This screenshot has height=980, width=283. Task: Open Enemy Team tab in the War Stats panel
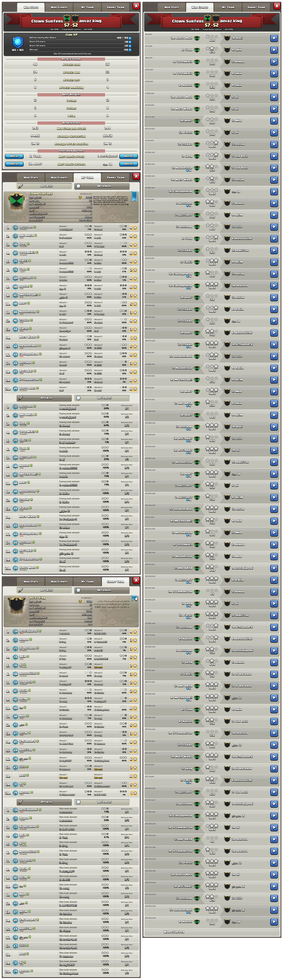[x=115, y=7]
